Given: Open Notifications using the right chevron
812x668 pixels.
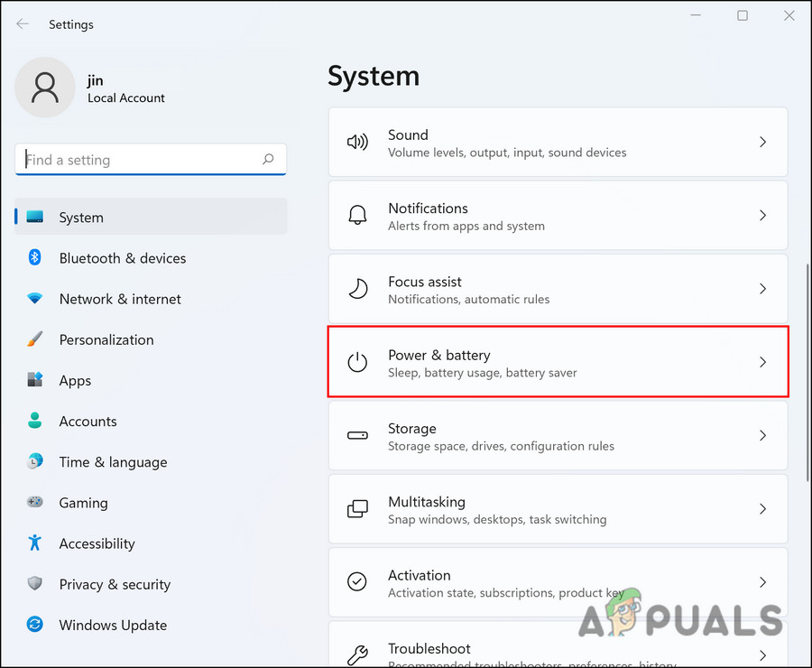Looking at the screenshot, I should pos(762,216).
